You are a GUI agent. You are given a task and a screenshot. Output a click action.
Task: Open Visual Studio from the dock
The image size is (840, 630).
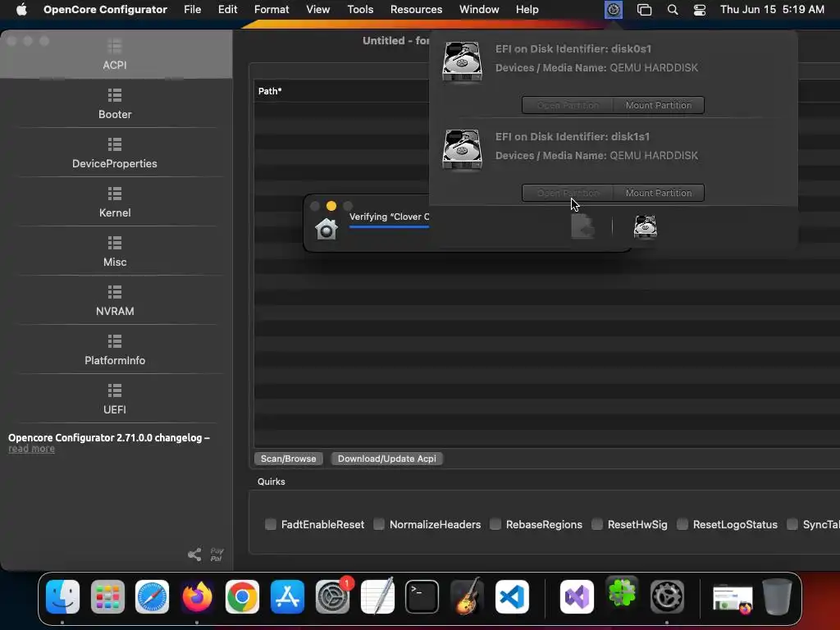coord(577,596)
